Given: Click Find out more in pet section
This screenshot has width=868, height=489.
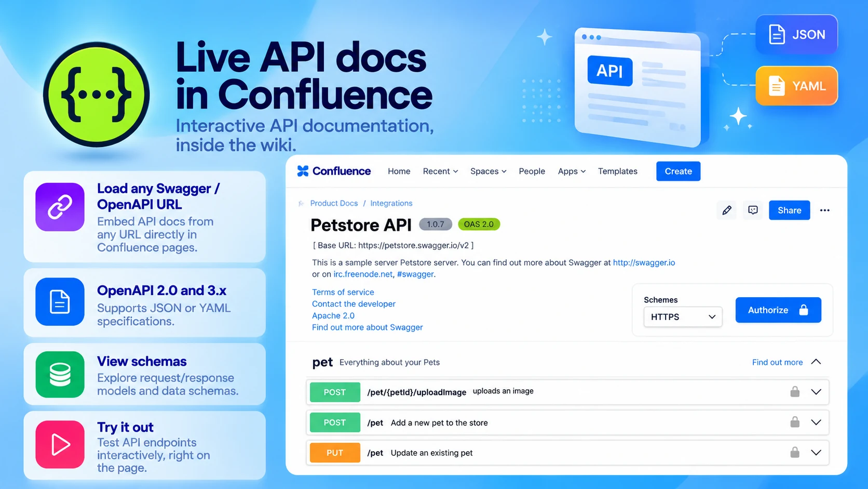Looking at the screenshot, I should [x=777, y=362].
